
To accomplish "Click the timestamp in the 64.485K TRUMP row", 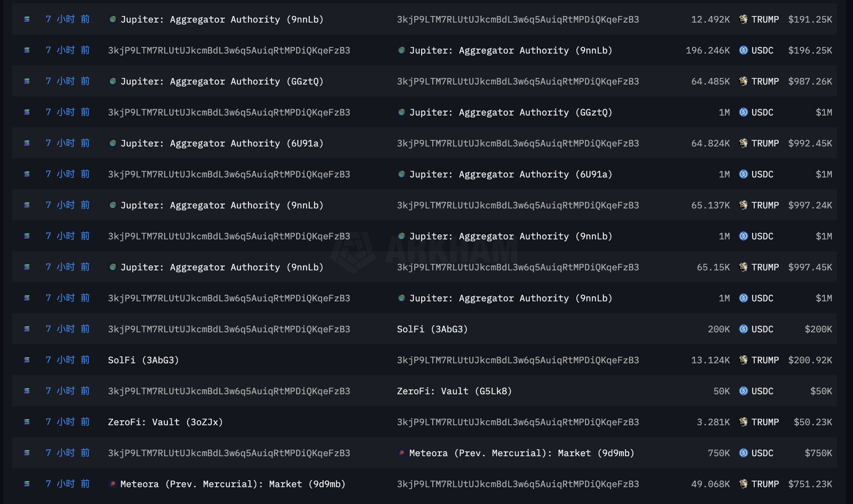I will coord(67,81).
